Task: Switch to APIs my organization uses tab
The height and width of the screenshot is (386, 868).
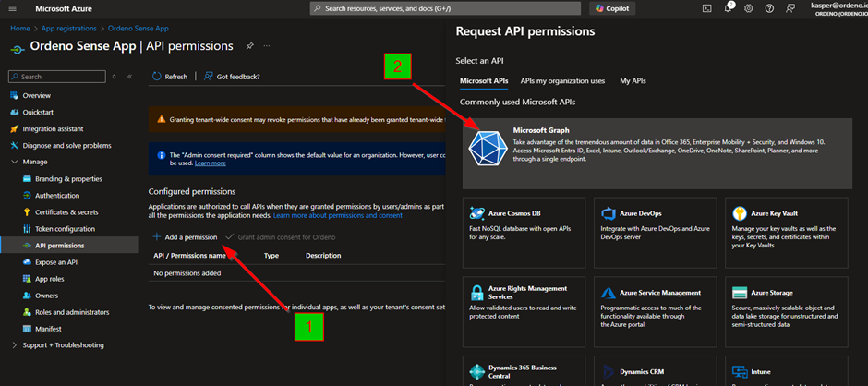Action: tap(562, 81)
